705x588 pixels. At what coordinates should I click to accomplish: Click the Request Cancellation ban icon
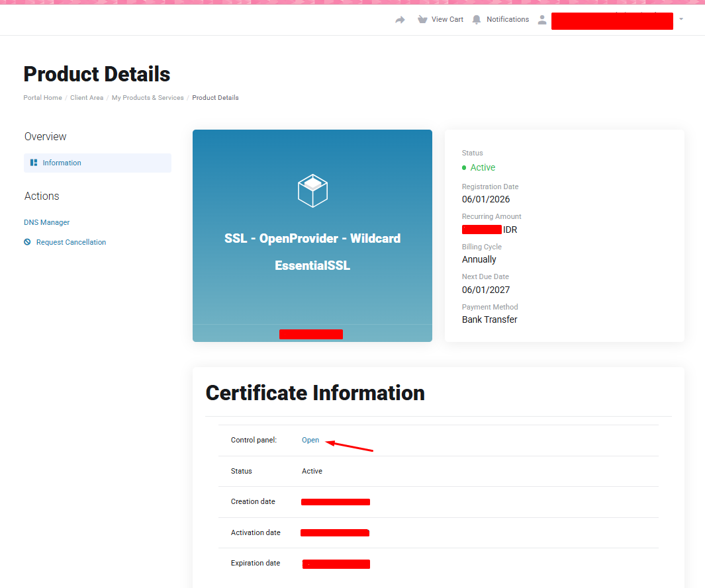pos(27,242)
